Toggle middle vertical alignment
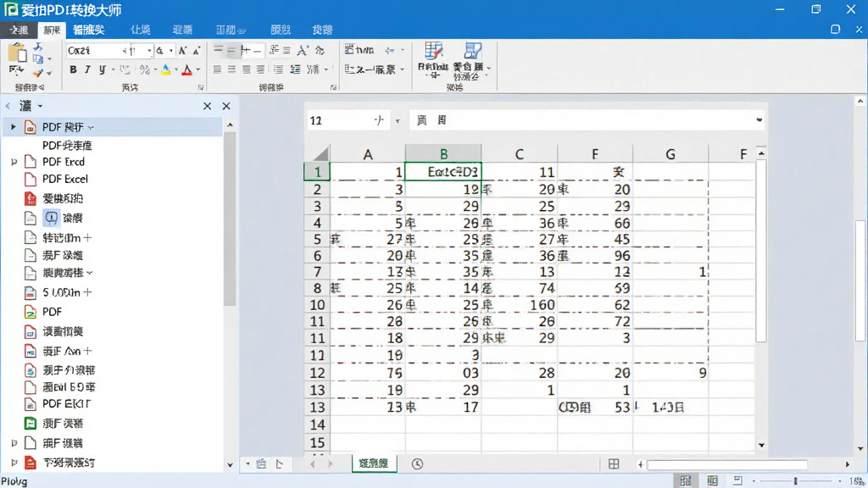 [232, 50]
